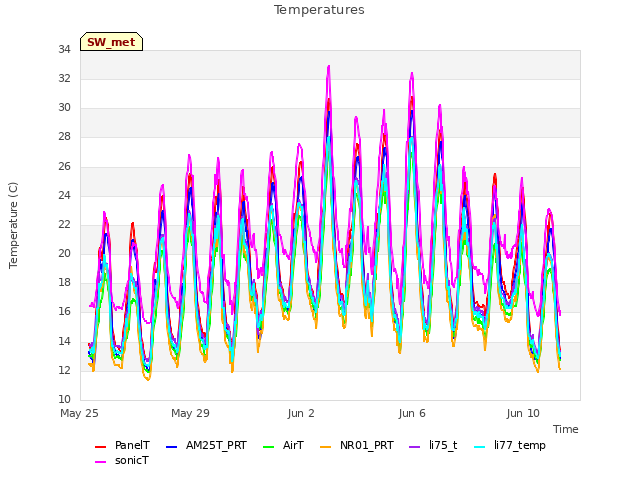Click the 14 y-axis tick label

(64, 341)
